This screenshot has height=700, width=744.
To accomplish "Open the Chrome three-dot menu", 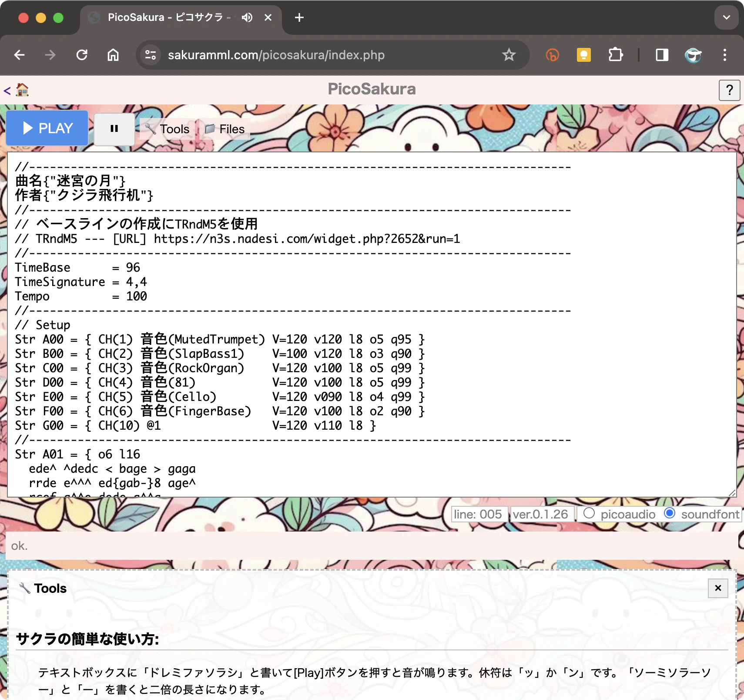I will coord(724,55).
